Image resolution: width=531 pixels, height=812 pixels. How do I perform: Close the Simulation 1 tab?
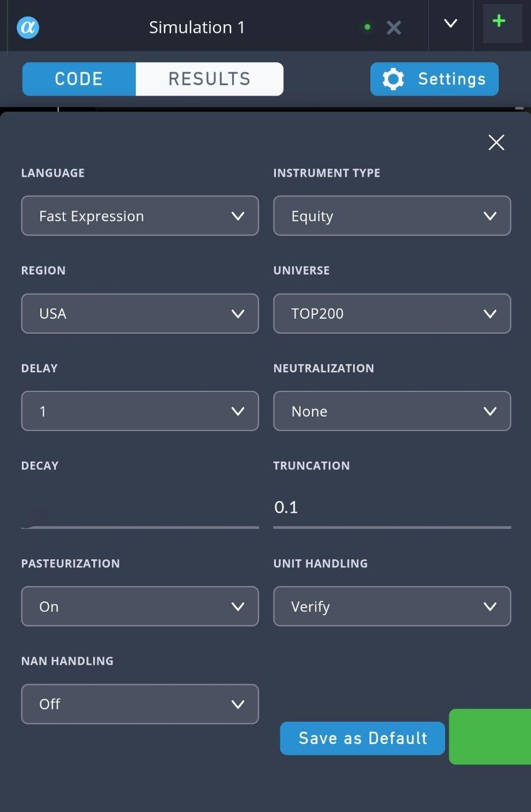(394, 27)
